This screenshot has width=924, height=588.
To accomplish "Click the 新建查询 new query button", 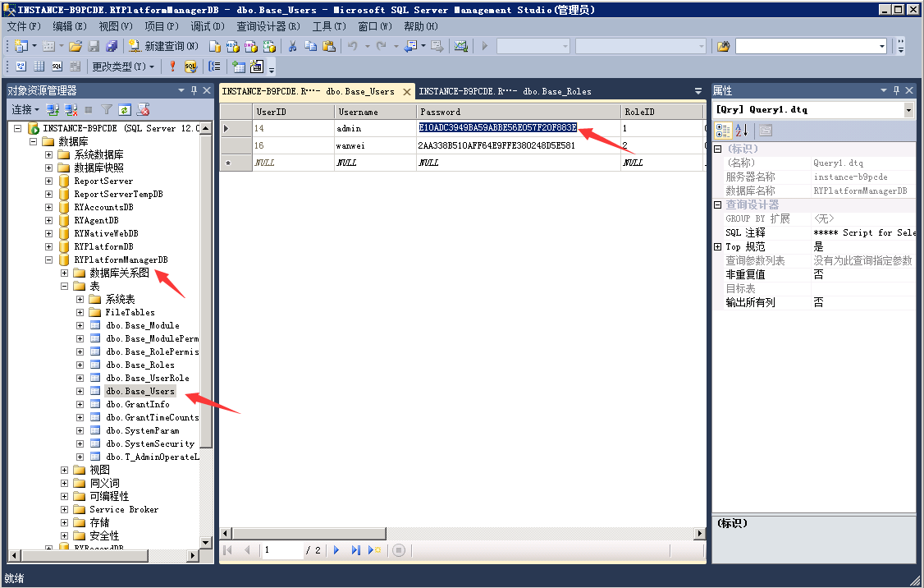I will click(163, 46).
